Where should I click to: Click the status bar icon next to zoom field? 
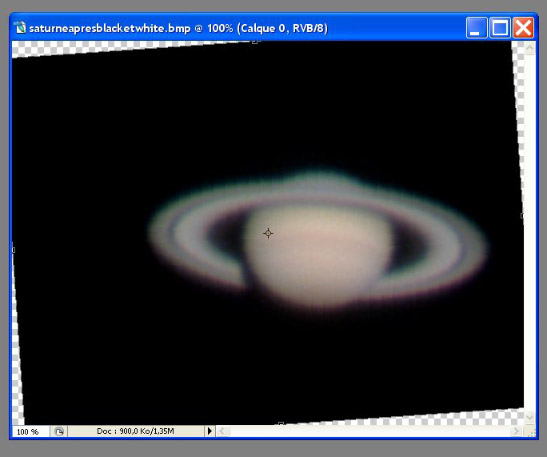[59, 432]
